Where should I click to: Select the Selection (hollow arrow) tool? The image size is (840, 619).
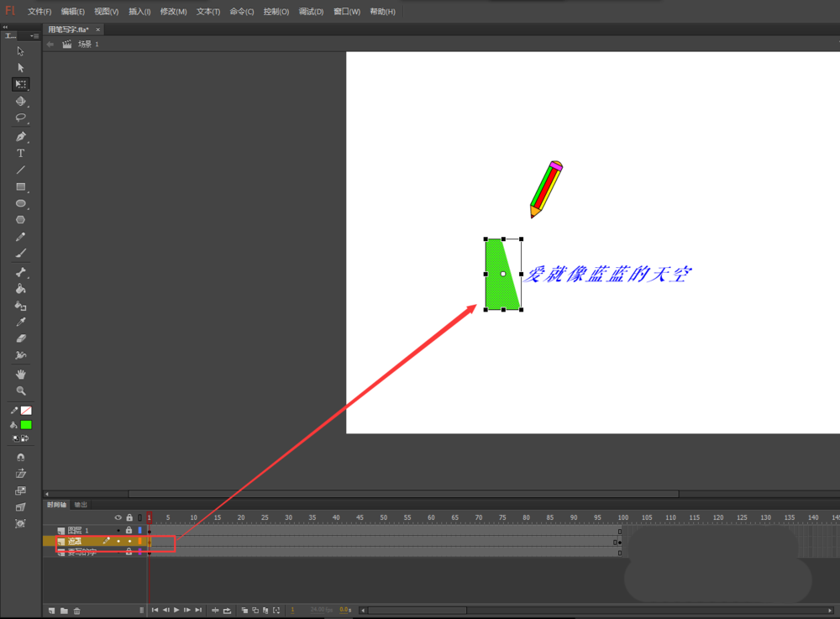click(x=20, y=51)
